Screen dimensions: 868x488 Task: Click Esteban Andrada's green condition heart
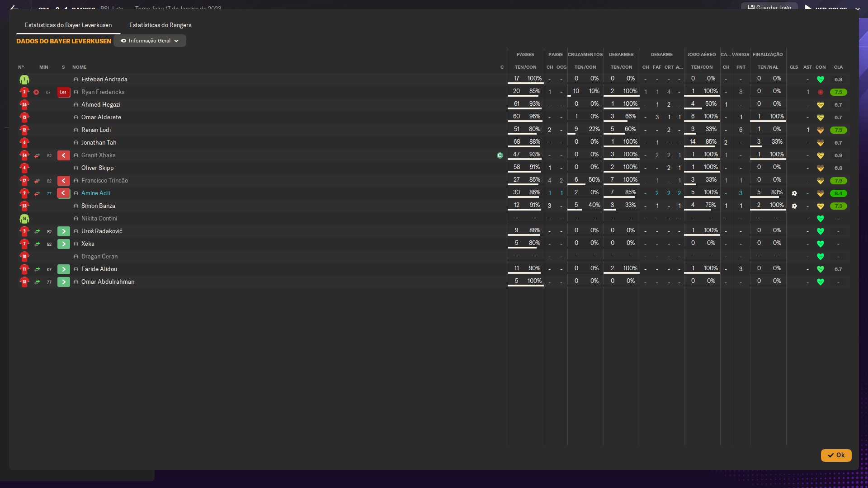(x=821, y=80)
